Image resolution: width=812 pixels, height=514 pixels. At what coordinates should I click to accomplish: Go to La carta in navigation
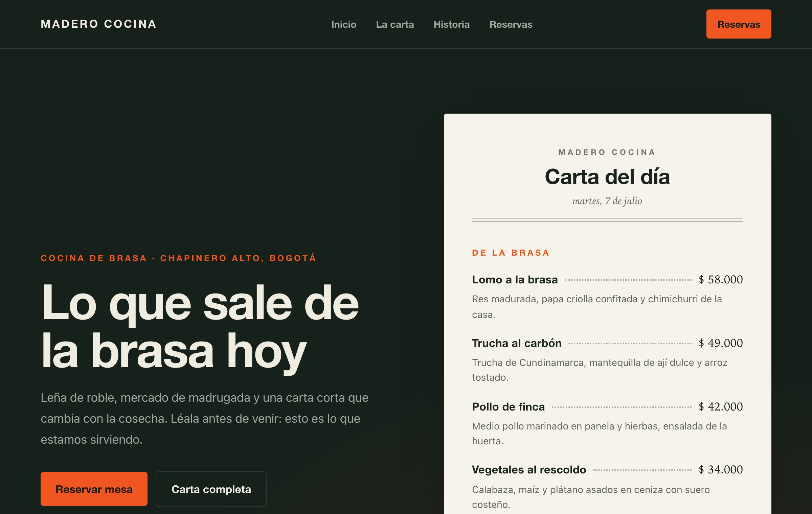(x=395, y=24)
